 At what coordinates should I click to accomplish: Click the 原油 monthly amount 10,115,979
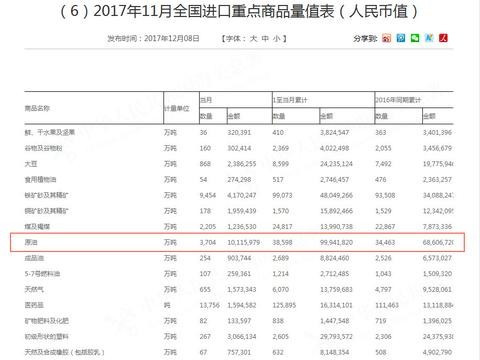[244, 242]
